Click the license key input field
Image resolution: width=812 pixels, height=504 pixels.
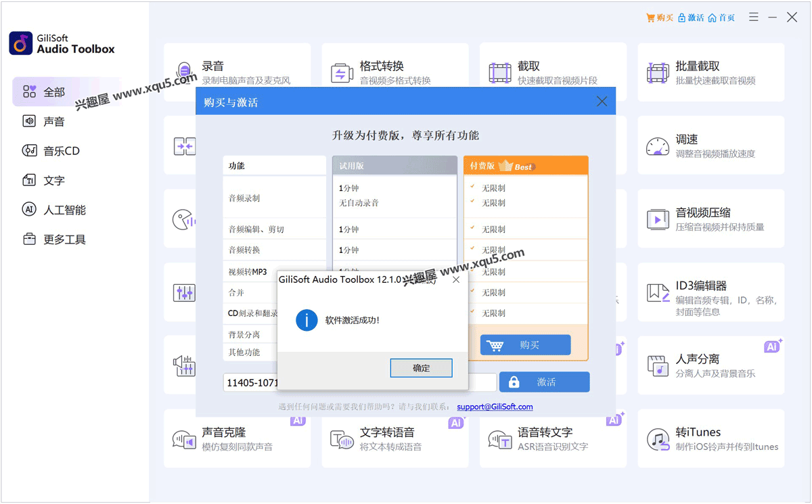tap(360, 382)
